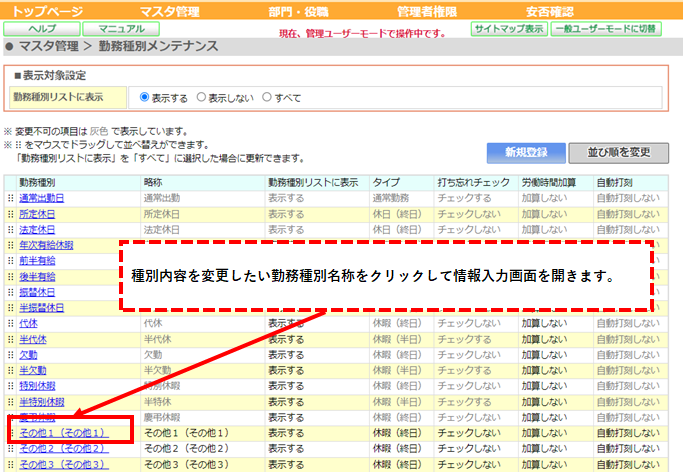
Task: Select the 表示する radio button
Action: pos(144,97)
